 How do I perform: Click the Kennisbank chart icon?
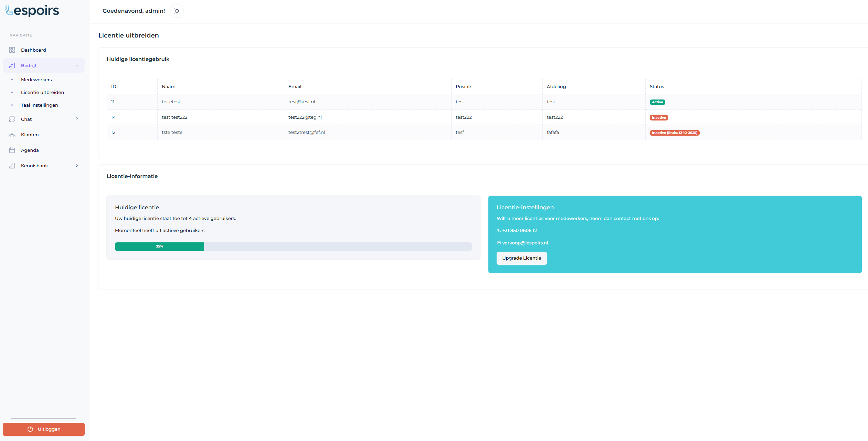tap(12, 166)
